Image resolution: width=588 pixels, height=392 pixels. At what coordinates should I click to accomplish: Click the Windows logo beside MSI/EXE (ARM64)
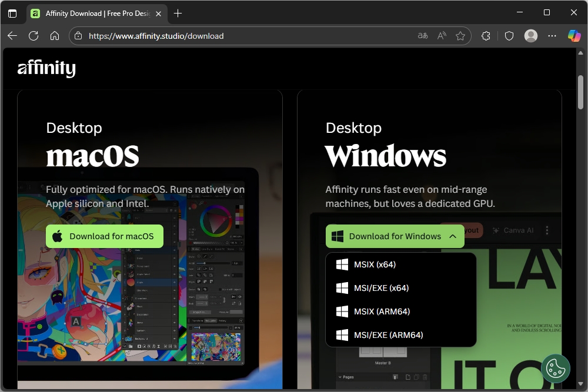(342, 335)
